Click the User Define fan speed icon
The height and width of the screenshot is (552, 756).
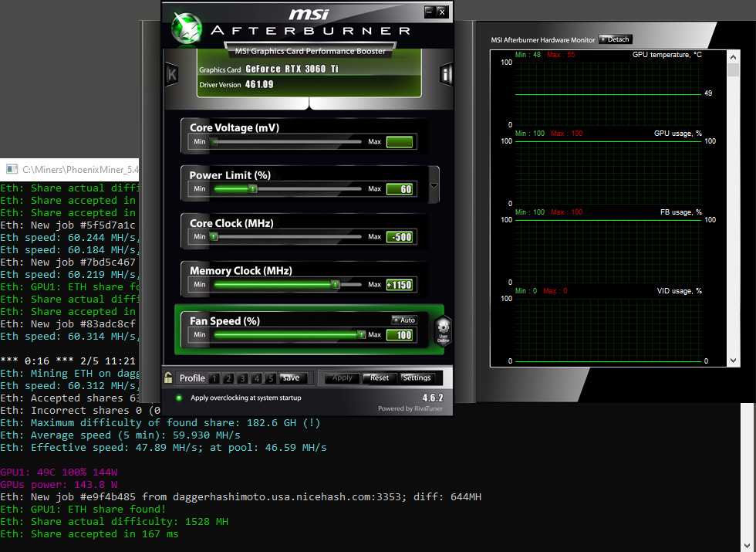point(443,331)
